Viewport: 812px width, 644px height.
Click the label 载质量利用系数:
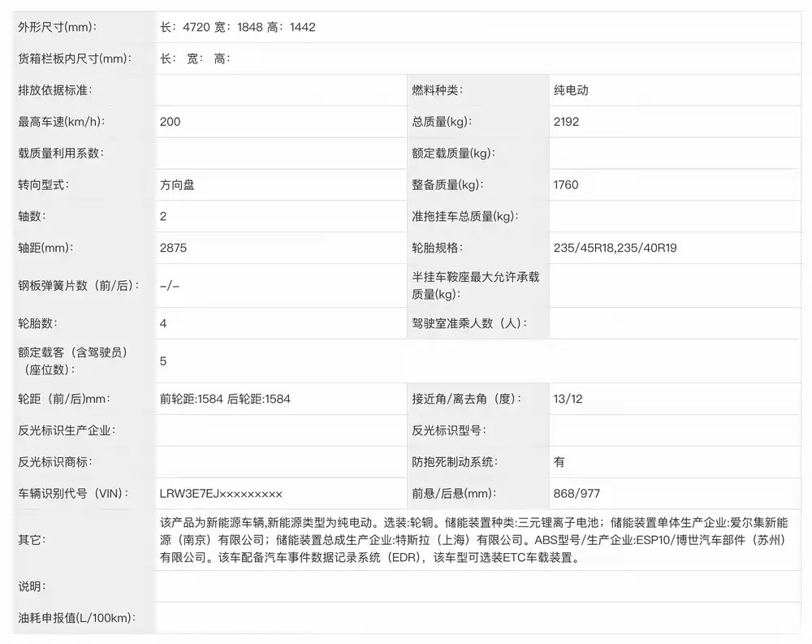[61, 153]
